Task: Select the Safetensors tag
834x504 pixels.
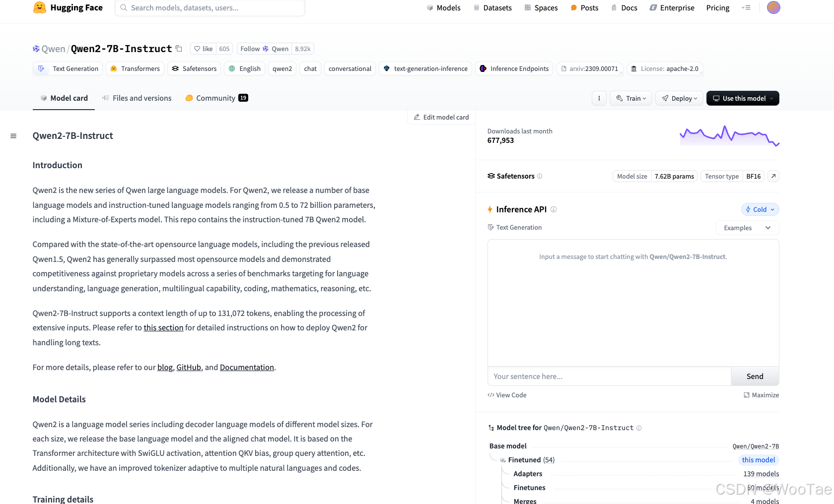Action: click(x=194, y=68)
